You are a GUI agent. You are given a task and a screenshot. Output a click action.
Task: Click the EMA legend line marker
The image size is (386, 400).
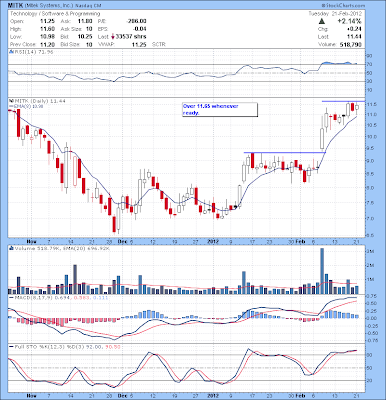coord(11,106)
